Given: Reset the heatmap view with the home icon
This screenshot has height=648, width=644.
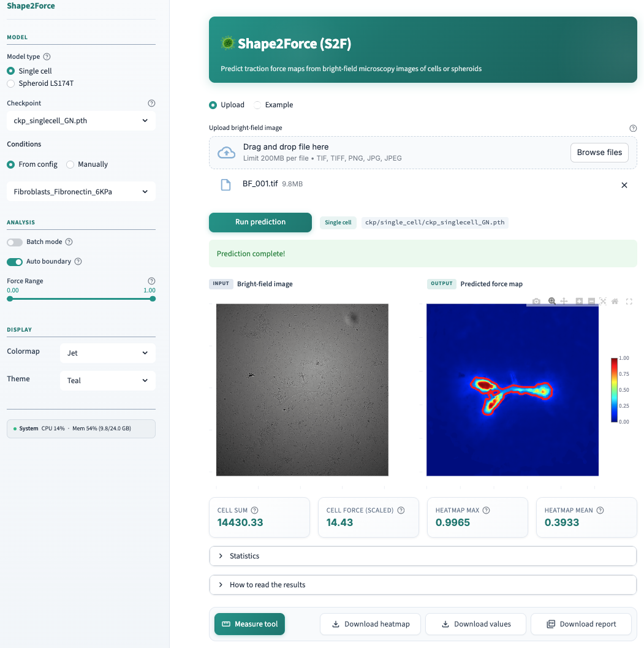Looking at the screenshot, I should point(615,301).
